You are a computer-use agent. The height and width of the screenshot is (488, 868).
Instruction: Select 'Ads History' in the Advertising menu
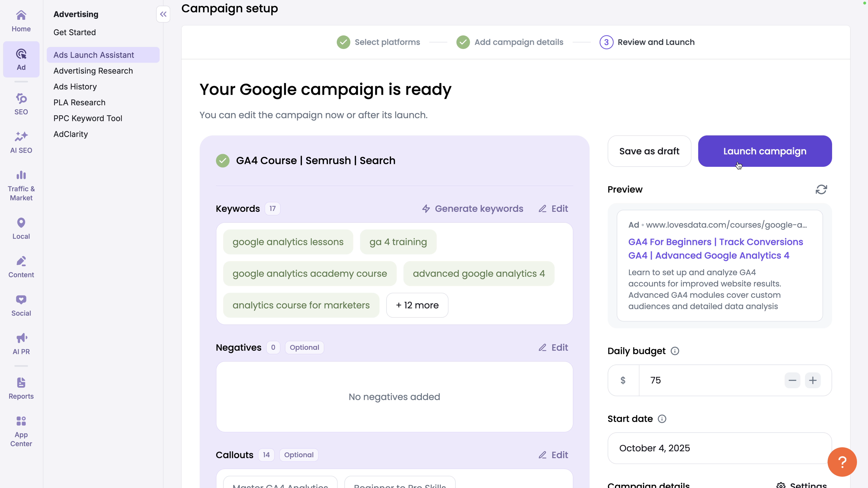(75, 87)
